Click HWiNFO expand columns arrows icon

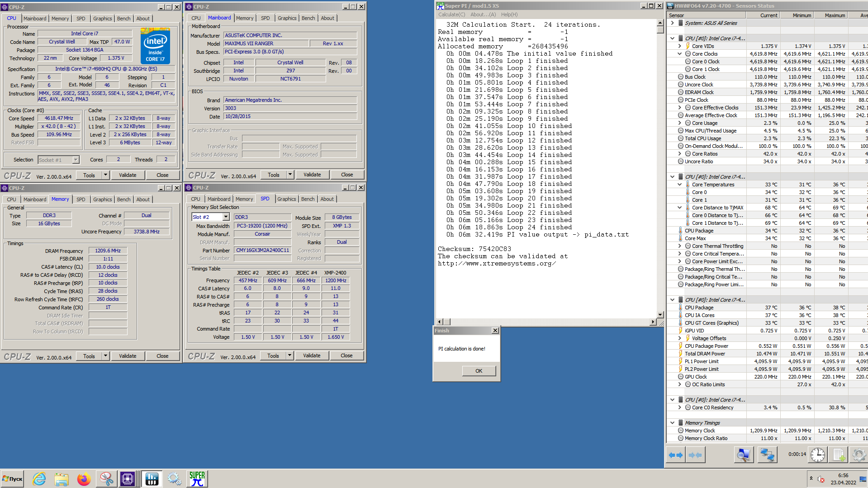[x=676, y=455]
